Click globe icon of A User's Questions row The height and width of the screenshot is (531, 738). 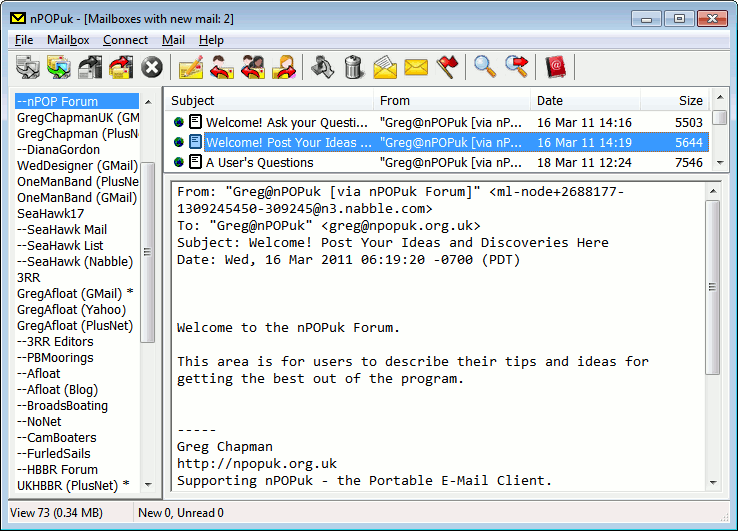click(178, 162)
